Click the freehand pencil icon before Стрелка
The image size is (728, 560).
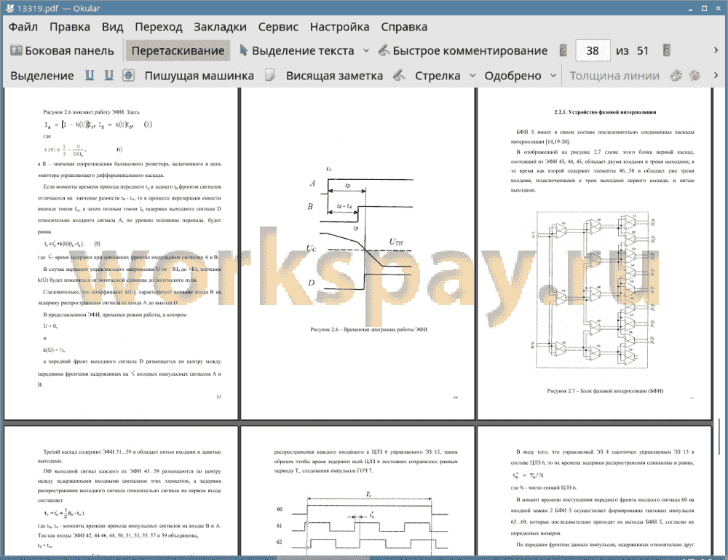point(399,75)
